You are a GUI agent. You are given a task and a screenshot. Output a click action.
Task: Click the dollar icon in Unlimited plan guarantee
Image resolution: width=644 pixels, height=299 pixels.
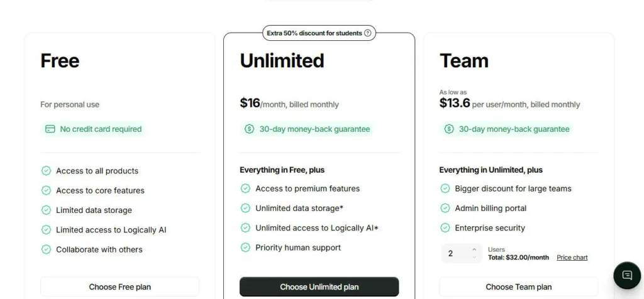[250, 129]
